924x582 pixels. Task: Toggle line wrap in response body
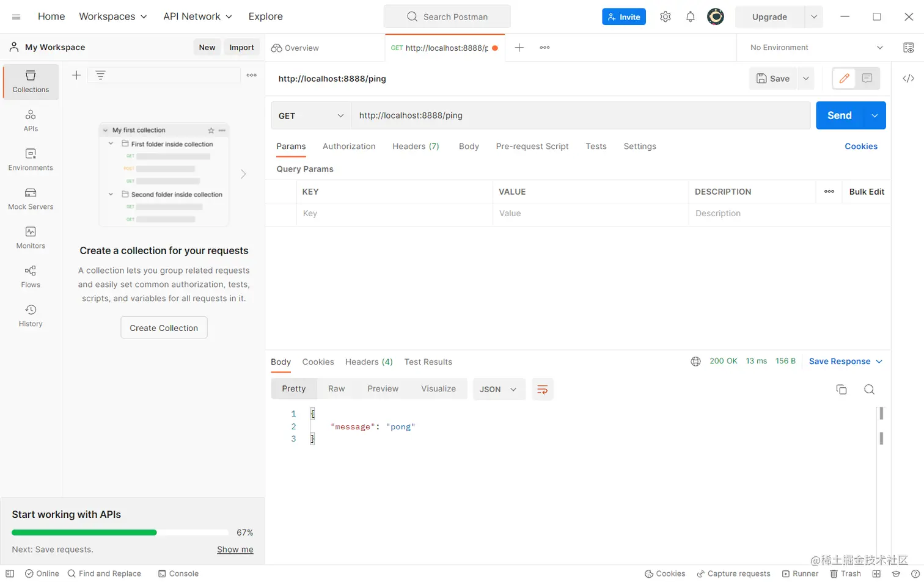pyautogui.click(x=543, y=390)
